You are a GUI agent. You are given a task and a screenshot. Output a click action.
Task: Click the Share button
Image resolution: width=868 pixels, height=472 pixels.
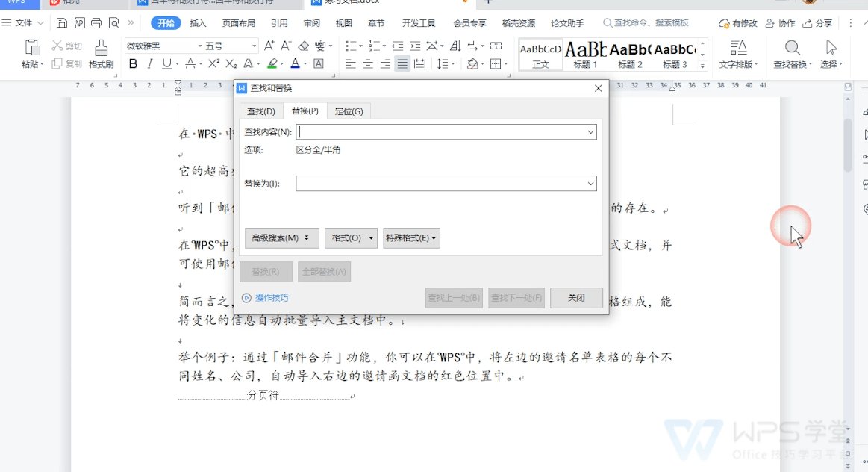coord(818,22)
